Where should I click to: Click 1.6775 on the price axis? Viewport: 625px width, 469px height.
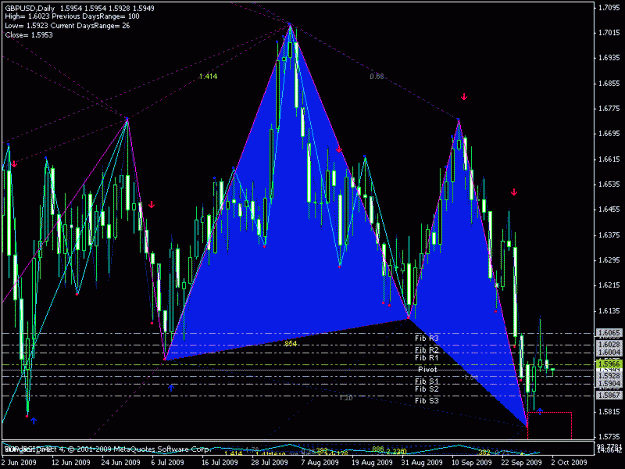609,109
